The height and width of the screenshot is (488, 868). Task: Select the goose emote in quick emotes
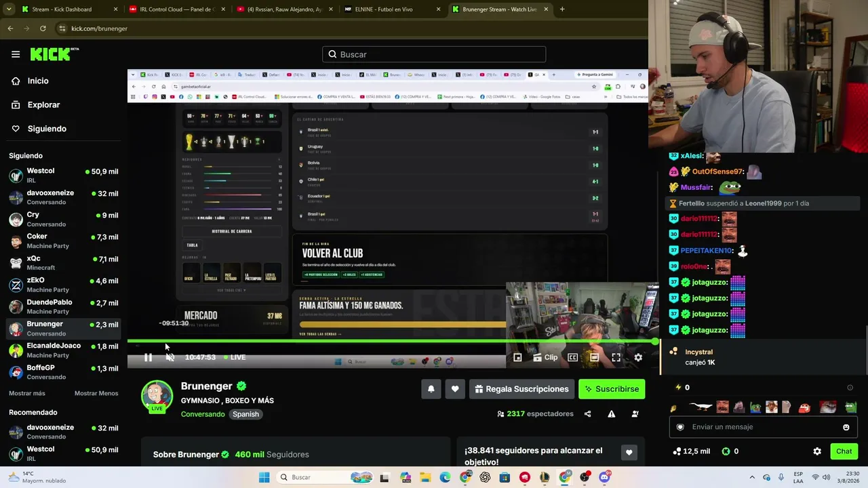[x=701, y=407]
